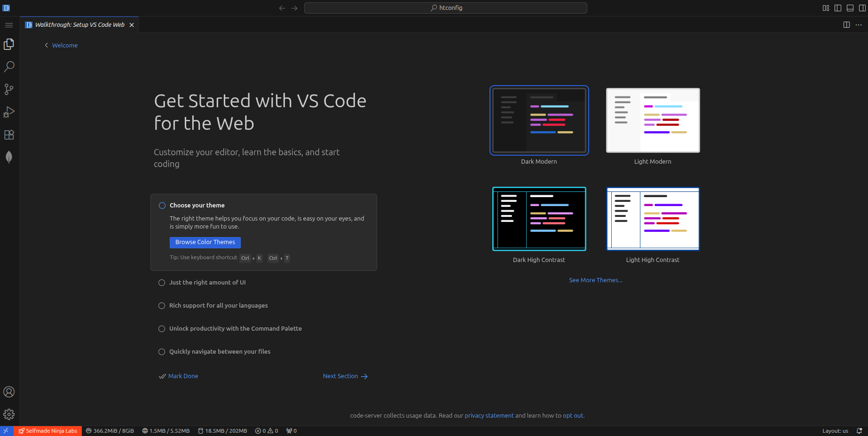Open the Extensions view
Screen dimensions: 868x436
[x=9, y=135]
